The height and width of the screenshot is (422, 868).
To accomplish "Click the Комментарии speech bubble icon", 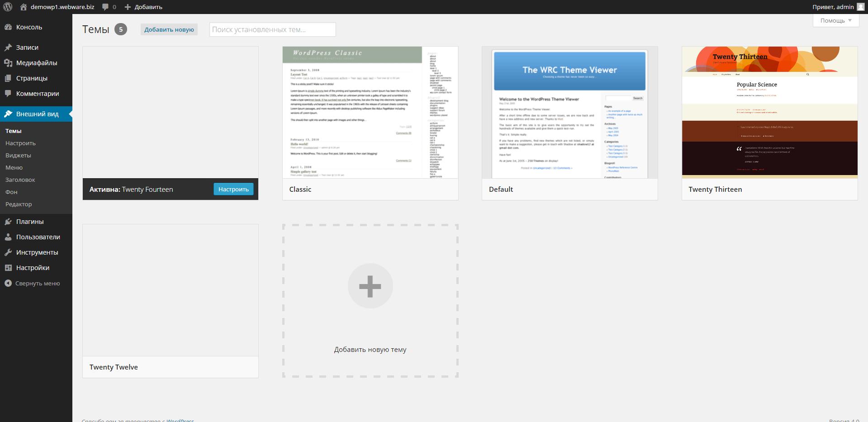I will (8, 94).
